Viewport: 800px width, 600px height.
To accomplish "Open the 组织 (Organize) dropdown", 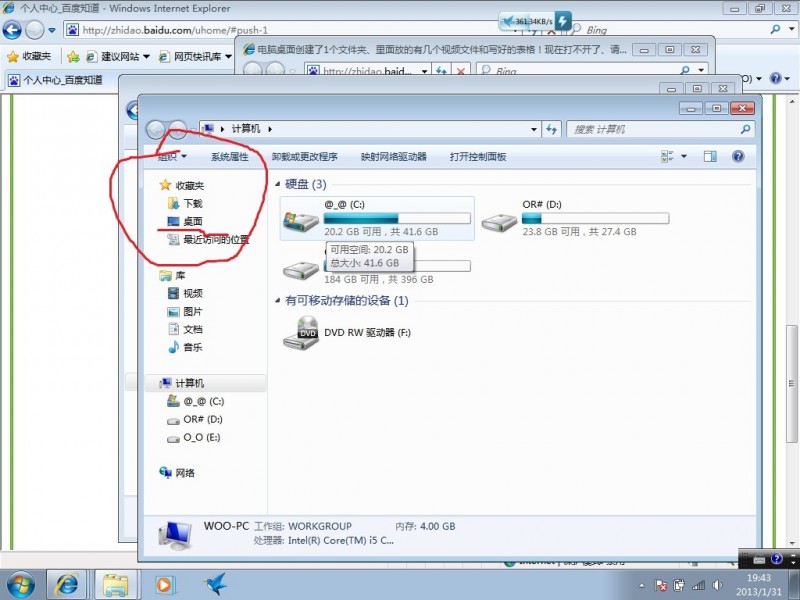I will tap(173, 156).
